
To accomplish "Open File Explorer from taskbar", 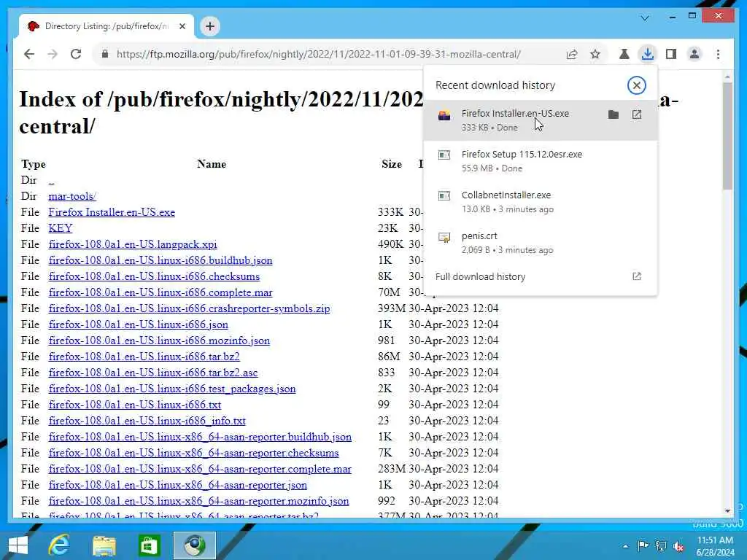I will click(104, 545).
